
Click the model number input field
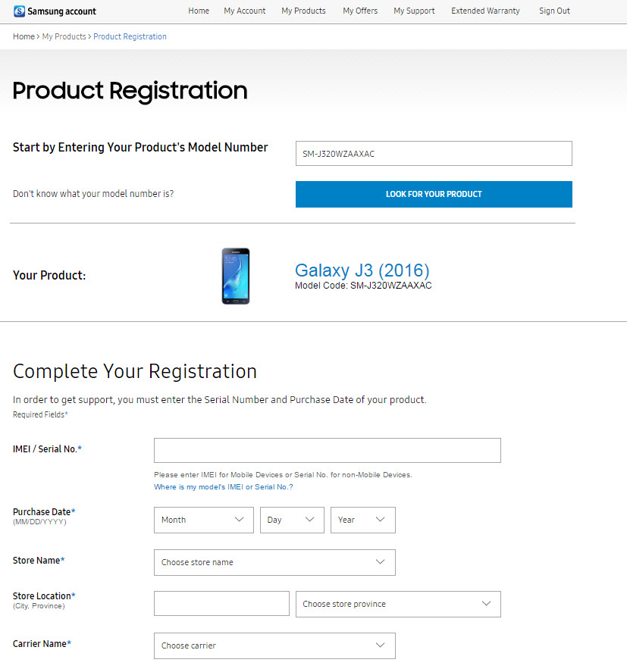[x=434, y=154]
